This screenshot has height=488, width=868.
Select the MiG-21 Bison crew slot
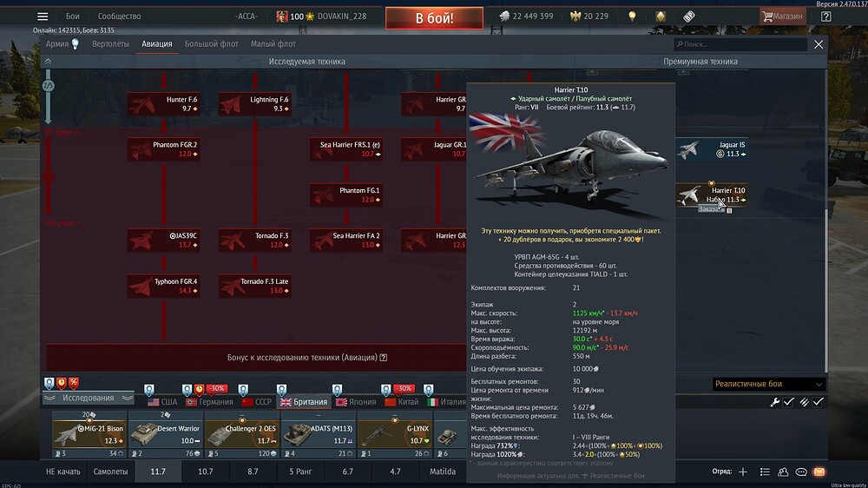tap(89, 435)
